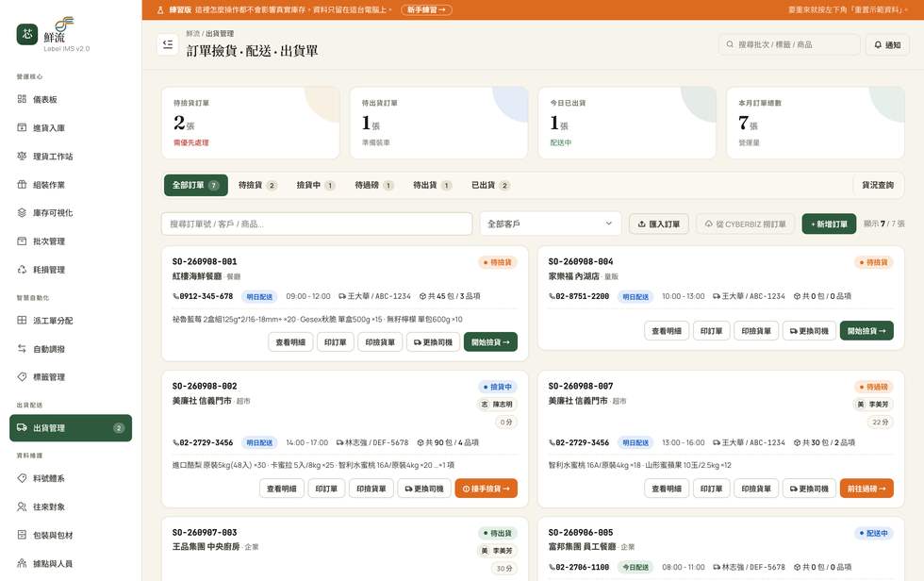Switch to the 待撿貨 tab
This screenshot has height=581, width=924.
click(x=257, y=185)
